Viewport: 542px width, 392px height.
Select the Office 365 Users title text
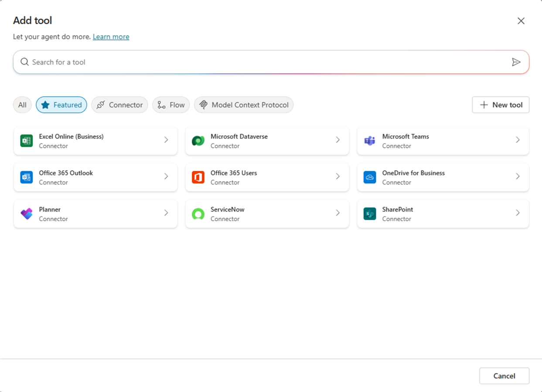click(x=234, y=173)
